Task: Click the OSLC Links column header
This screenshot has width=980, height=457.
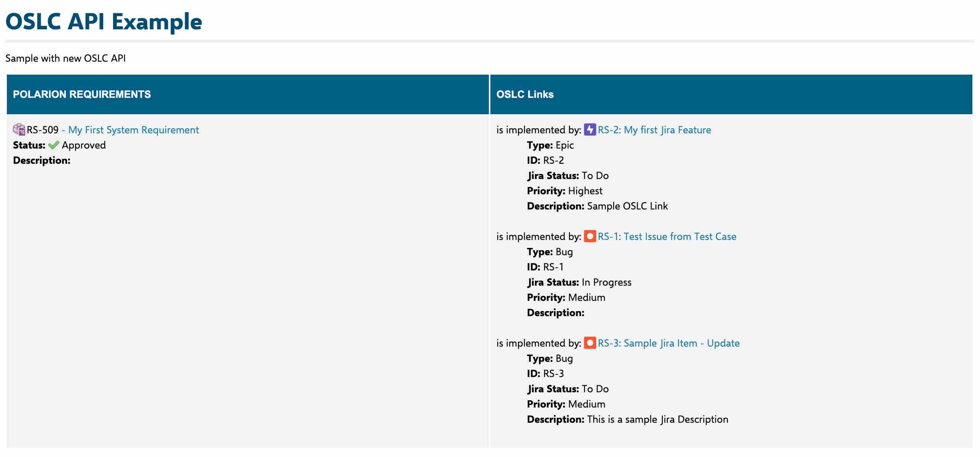Action: click(x=525, y=94)
